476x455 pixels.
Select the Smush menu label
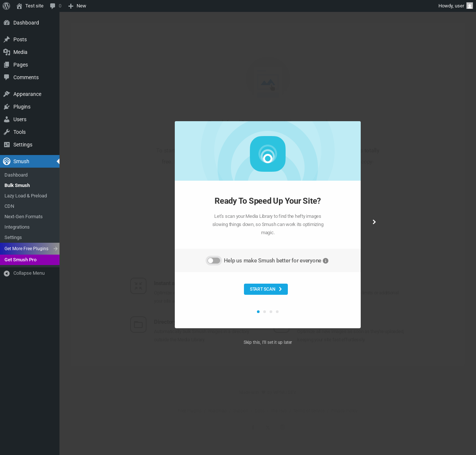(21, 161)
